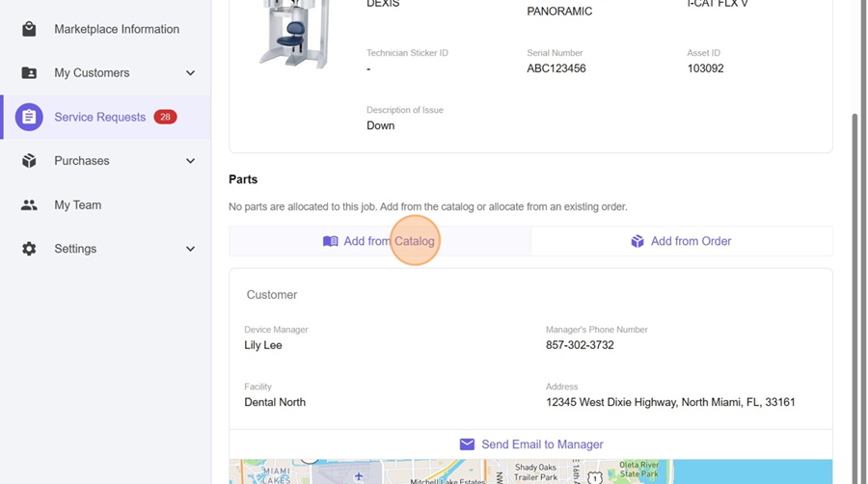
Task: Expand the My Customers chevron
Action: pos(190,73)
